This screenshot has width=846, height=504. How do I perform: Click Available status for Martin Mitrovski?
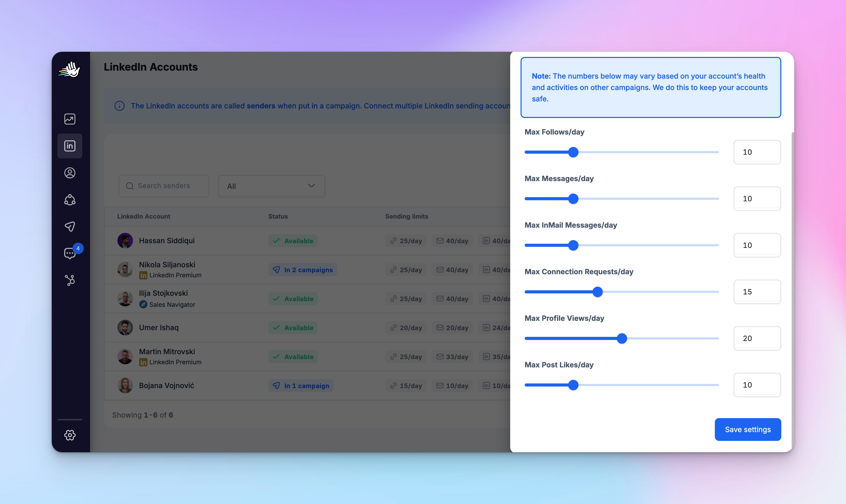(293, 357)
